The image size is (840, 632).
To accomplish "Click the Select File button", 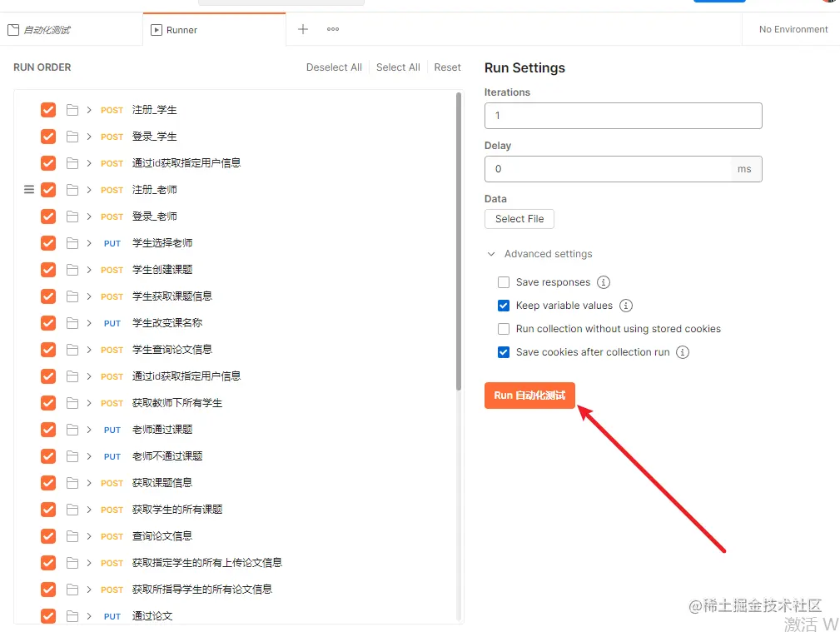I will [x=519, y=219].
